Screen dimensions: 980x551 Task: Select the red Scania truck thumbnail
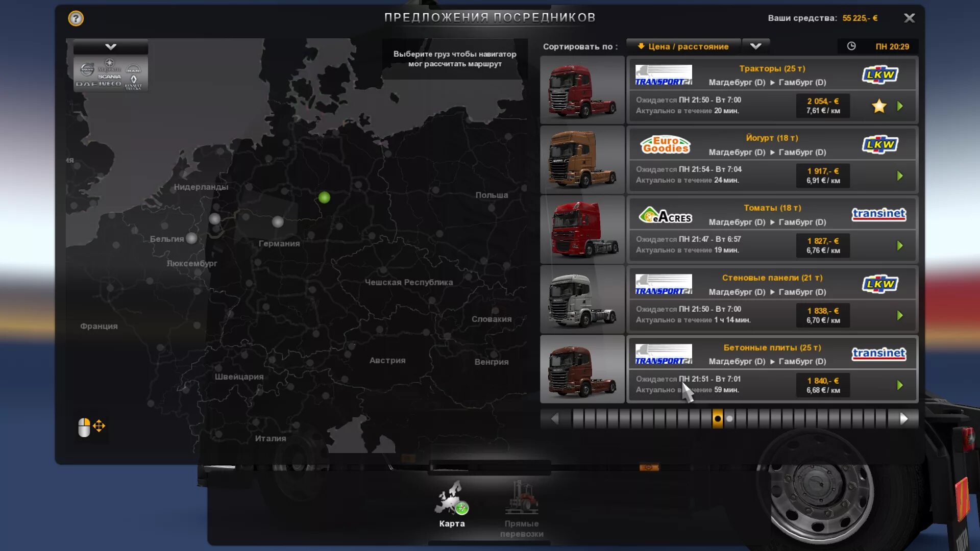coord(582,90)
